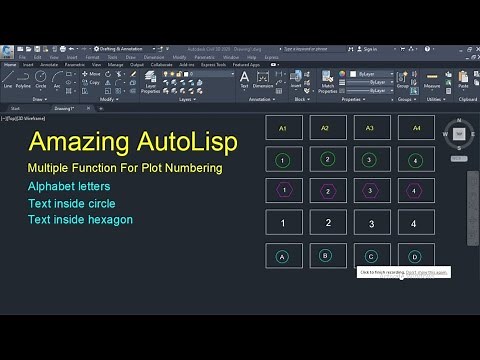Screen dimensions: 480x360
Task: Click the Fillet tool icon
Action: pos(119,82)
